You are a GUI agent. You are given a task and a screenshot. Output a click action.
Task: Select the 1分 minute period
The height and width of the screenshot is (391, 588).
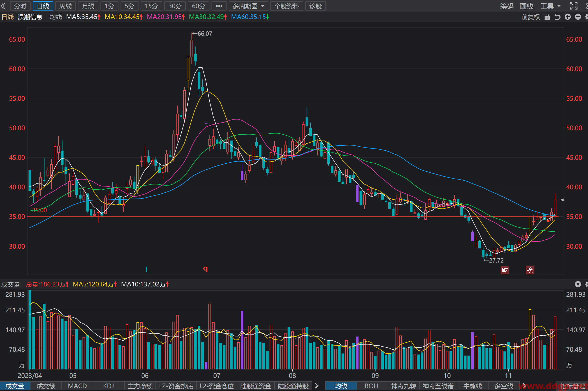click(109, 6)
